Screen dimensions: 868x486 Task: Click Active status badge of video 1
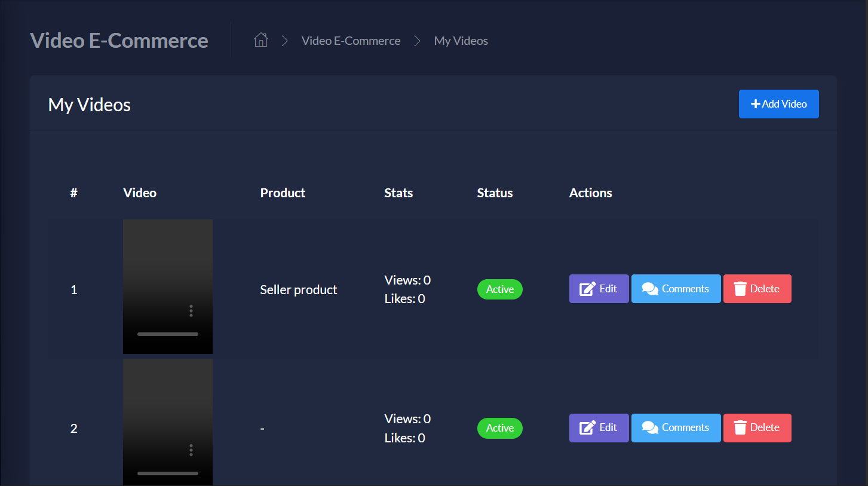tap(499, 289)
